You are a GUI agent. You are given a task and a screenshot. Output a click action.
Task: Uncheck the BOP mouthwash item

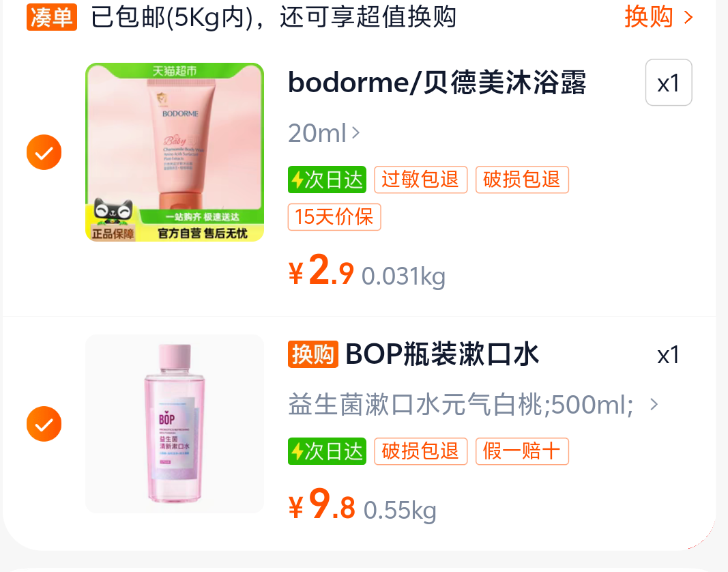pyautogui.click(x=44, y=424)
